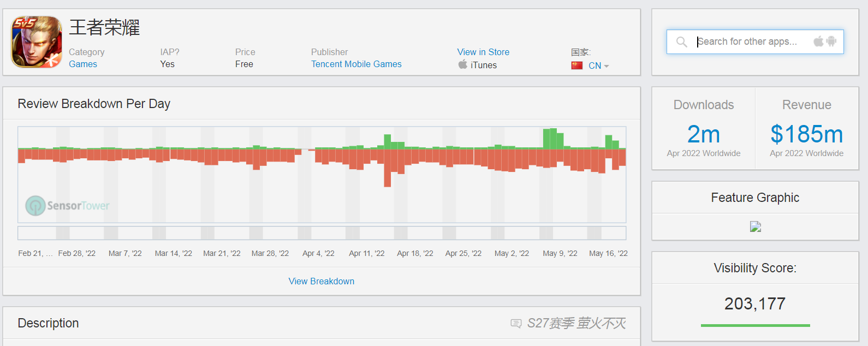The width and height of the screenshot is (868, 346).
Task: Click the SensorTower logo in chart
Action: (x=68, y=206)
